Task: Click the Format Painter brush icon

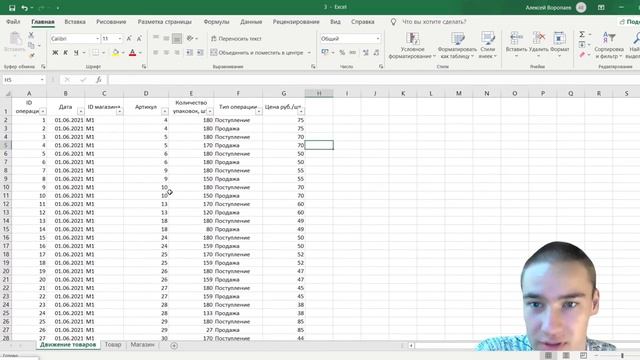Action: (31, 55)
